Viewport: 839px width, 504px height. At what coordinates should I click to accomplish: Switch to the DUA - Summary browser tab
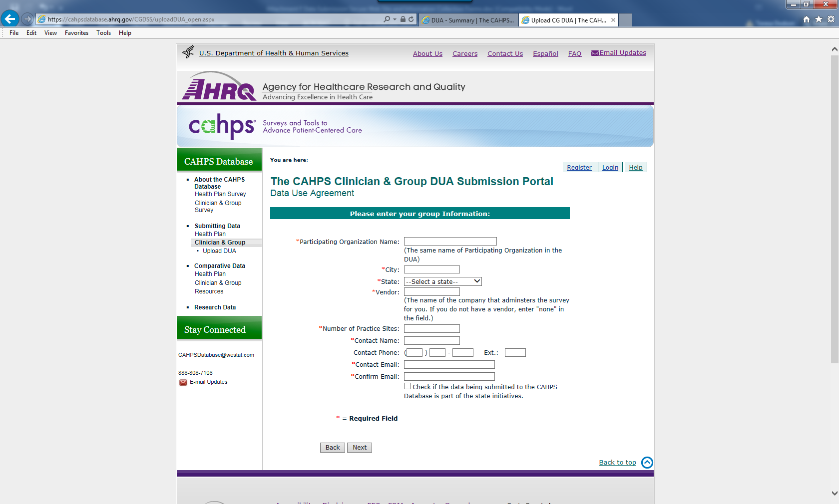pyautogui.click(x=468, y=20)
